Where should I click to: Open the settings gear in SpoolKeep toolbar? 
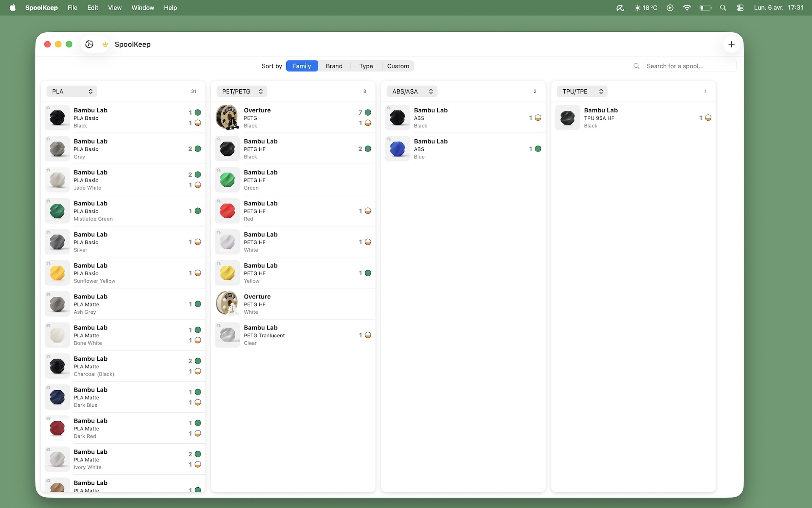89,44
